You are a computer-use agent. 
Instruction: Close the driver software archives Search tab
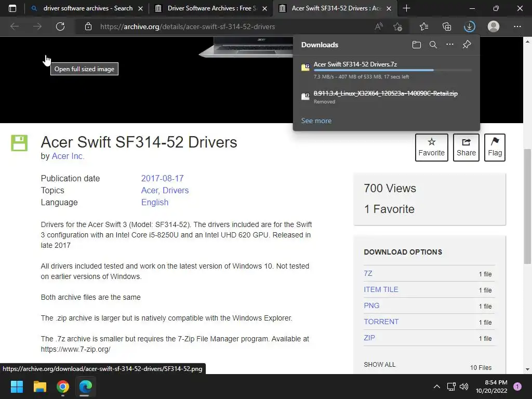click(140, 8)
